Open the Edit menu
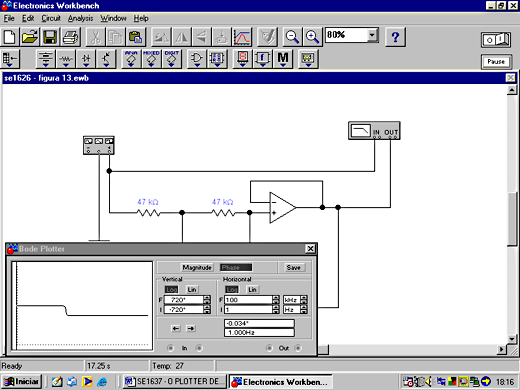Image resolution: width=520 pixels, height=390 pixels. point(28,18)
